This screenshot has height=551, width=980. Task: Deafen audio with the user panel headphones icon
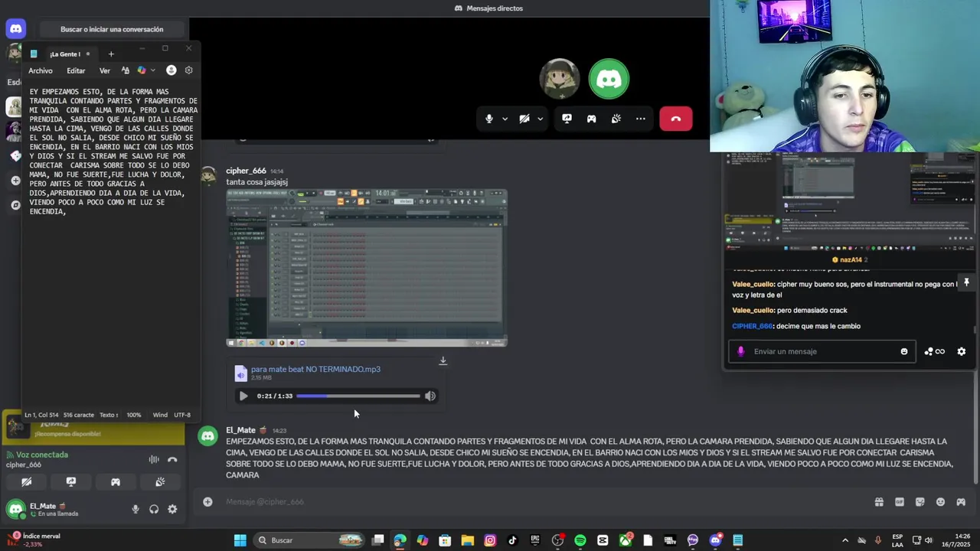154,510
